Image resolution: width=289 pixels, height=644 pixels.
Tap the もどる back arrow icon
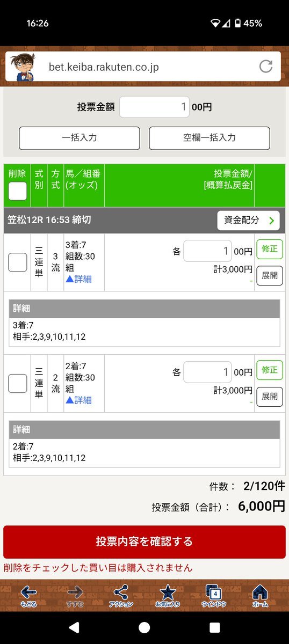[28, 592]
